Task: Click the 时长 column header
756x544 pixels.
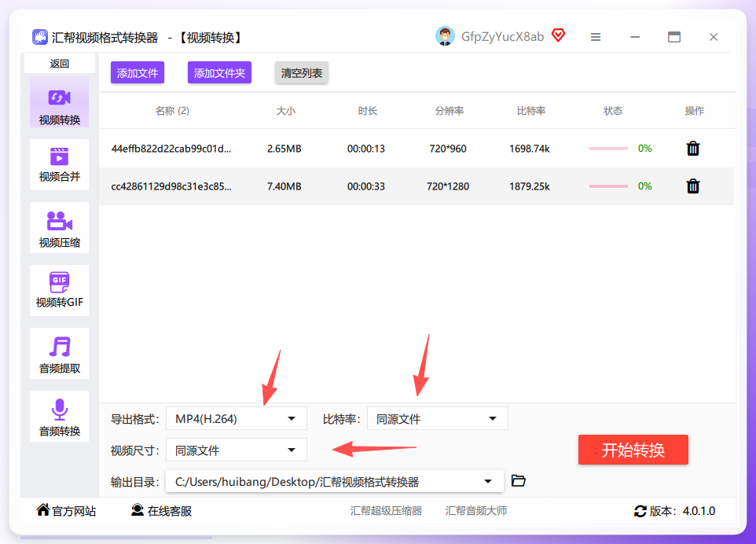Action: pos(368,111)
